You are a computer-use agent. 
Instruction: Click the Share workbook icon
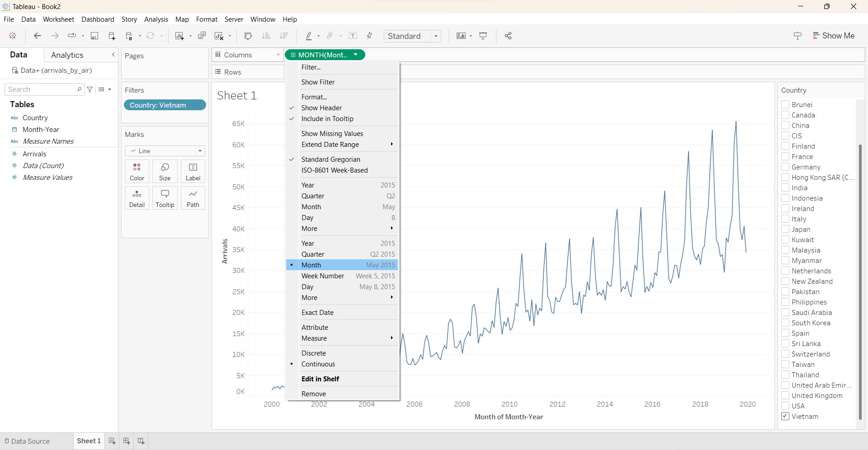(508, 36)
